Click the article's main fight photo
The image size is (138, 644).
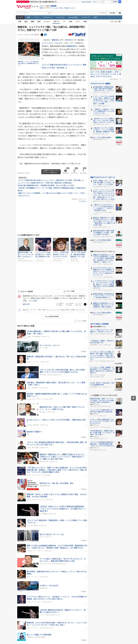(29, 49)
